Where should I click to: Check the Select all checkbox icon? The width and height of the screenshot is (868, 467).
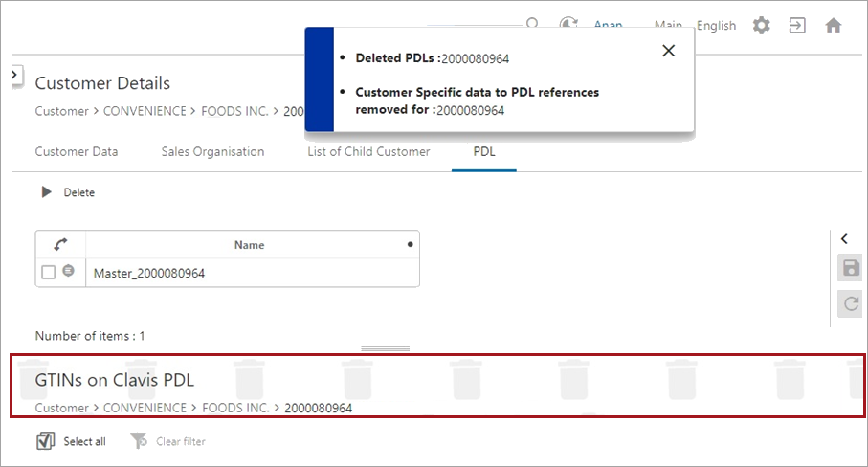[45, 441]
